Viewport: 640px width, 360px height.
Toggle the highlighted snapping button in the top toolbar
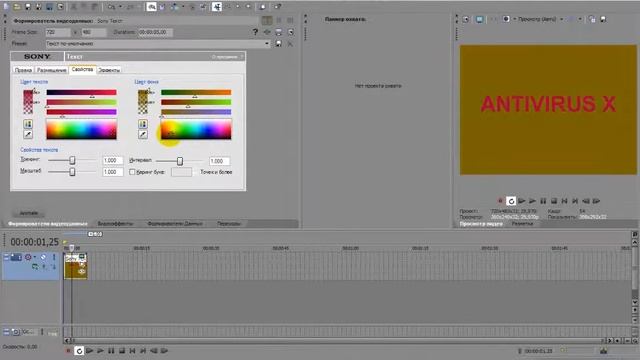pos(151,7)
